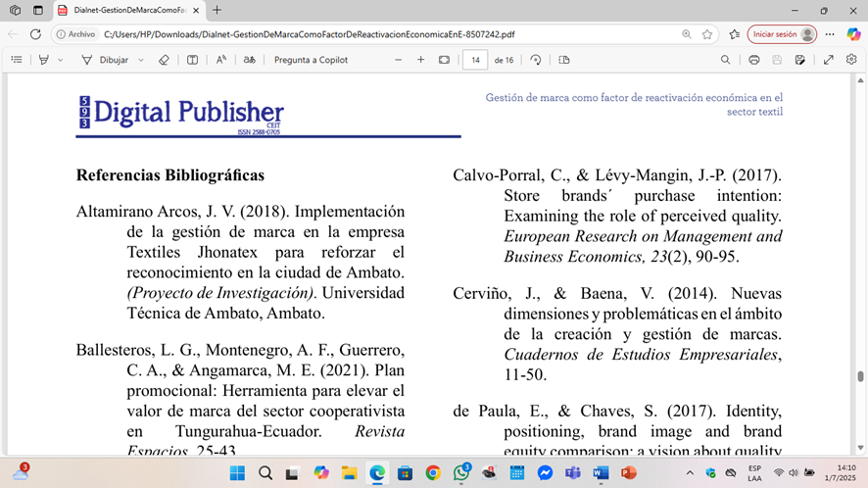Start Read aloud for the PDF

pos(220,60)
